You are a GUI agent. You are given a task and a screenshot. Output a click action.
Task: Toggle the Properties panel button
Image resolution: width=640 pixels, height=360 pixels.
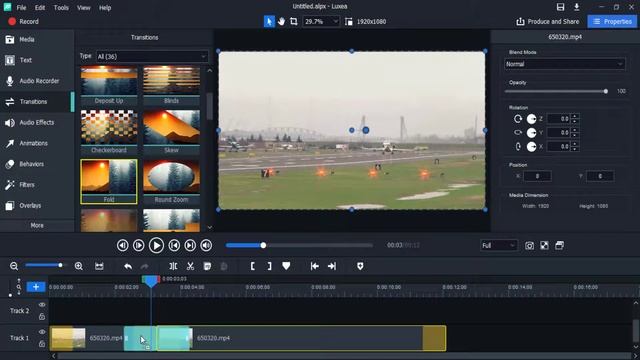tap(612, 22)
